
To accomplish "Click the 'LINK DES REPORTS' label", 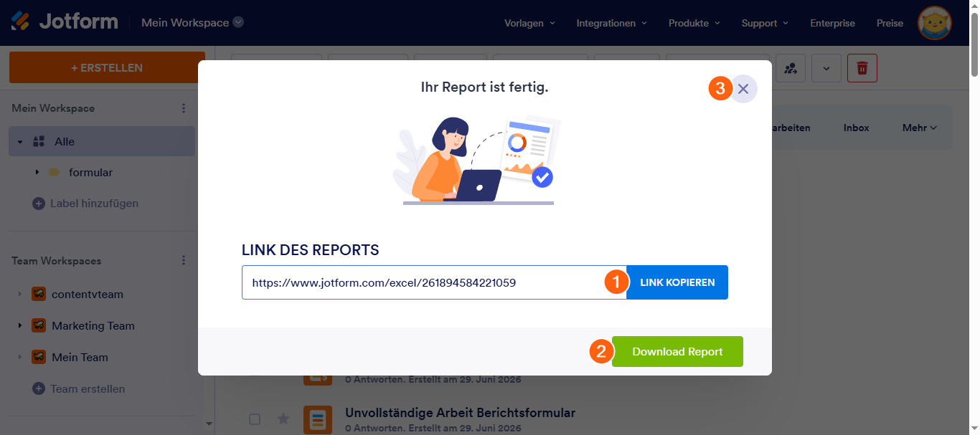I will (x=311, y=250).
